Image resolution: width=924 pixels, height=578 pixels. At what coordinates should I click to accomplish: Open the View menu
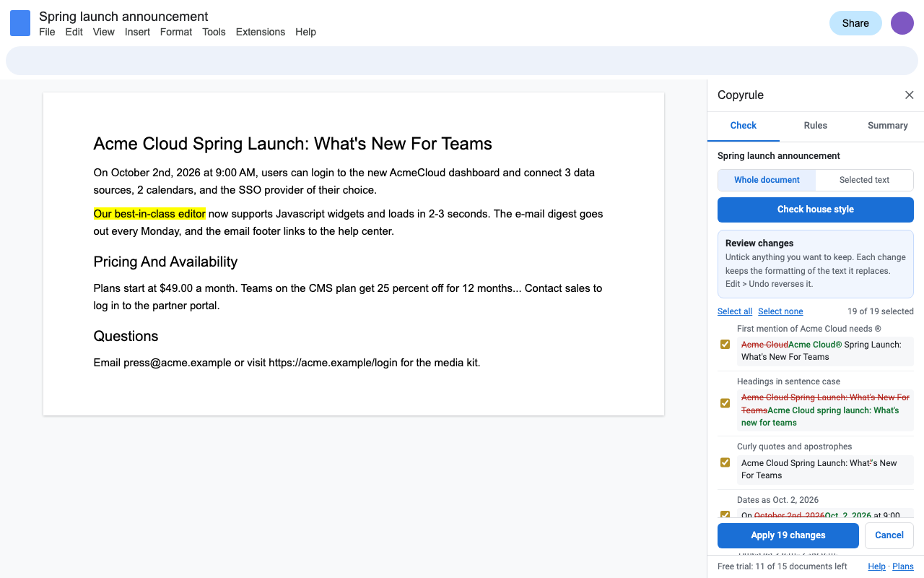(x=104, y=32)
